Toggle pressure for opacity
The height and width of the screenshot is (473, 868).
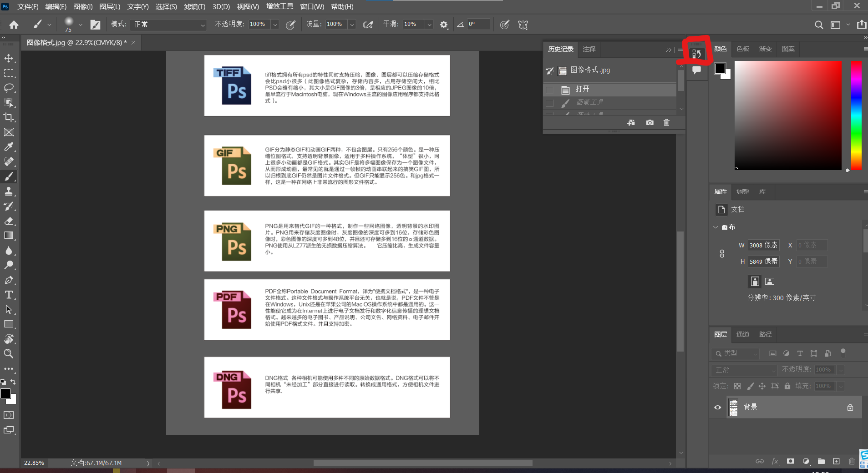click(x=290, y=25)
